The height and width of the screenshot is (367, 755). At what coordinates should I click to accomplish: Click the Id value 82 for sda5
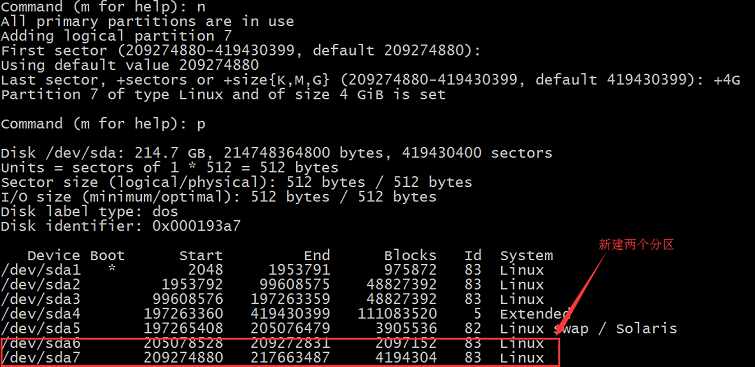point(473,328)
